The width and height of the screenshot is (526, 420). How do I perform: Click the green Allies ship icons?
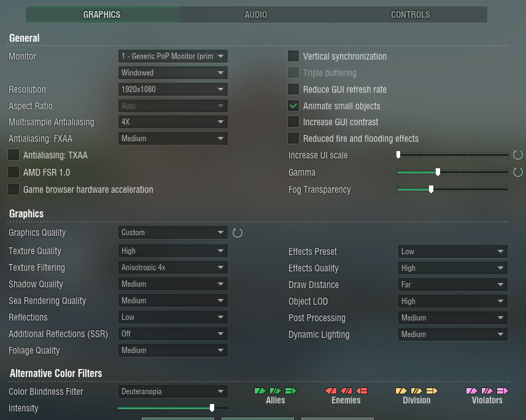pos(275,391)
